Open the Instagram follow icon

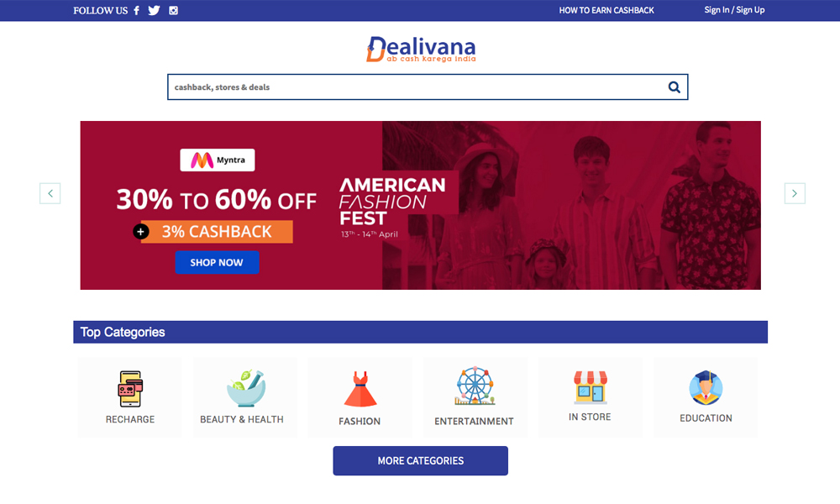[x=173, y=10]
